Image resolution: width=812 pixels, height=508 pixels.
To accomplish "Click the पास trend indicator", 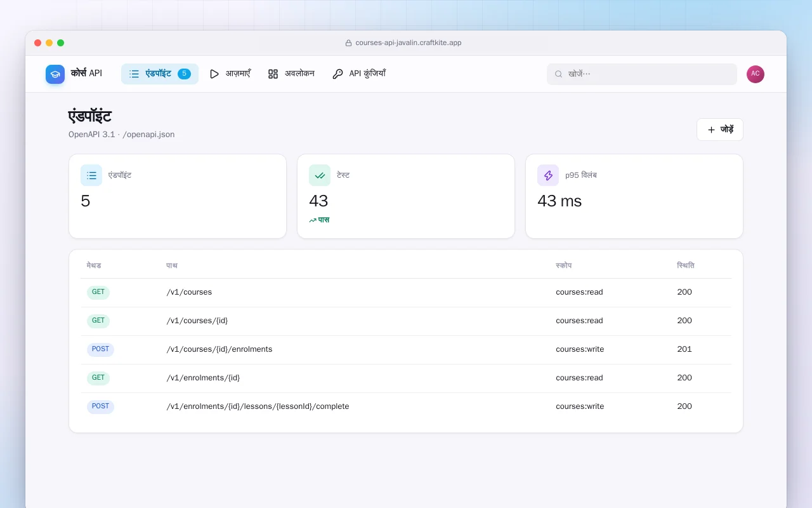I will click(x=319, y=220).
